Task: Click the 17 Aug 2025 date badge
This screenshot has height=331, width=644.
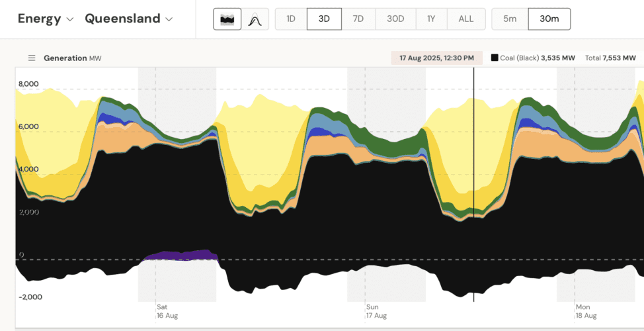Action: (x=436, y=58)
